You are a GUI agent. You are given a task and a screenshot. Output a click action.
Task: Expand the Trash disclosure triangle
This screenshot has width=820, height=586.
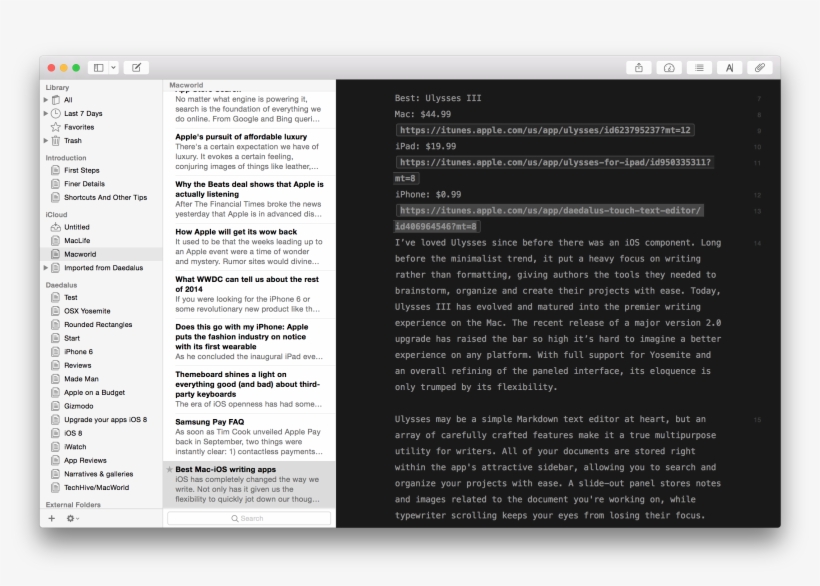[45, 141]
